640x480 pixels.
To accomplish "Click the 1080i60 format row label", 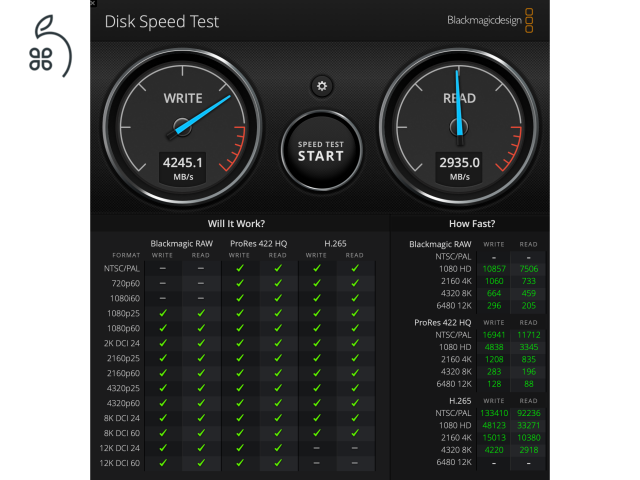I will point(125,298).
